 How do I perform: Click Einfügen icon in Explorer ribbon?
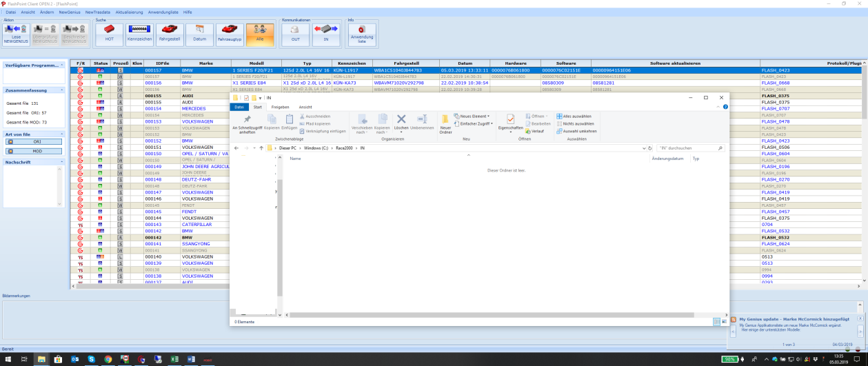(290, 123)
